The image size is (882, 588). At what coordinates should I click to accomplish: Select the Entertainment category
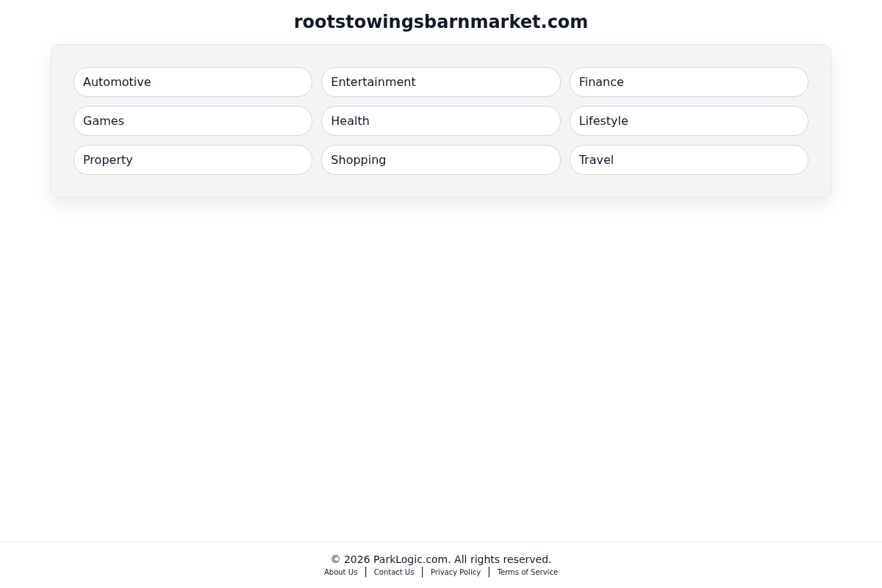click(x=441, y=82)
